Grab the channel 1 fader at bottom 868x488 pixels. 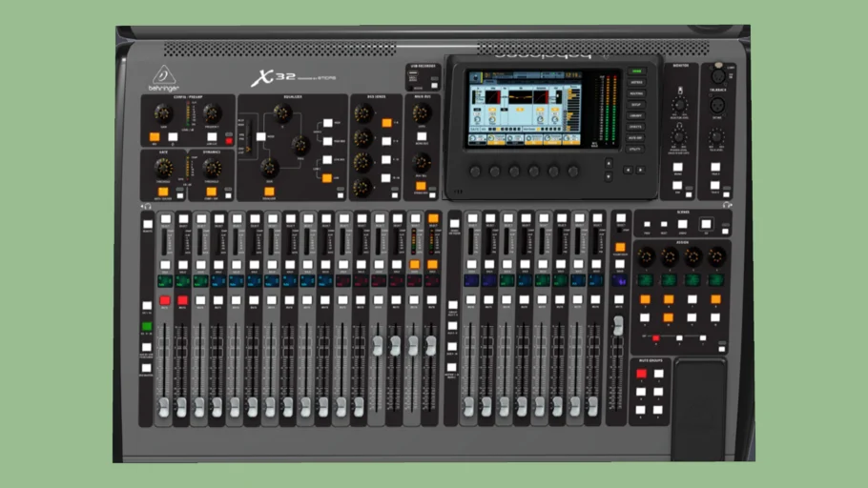pos(164,407)
